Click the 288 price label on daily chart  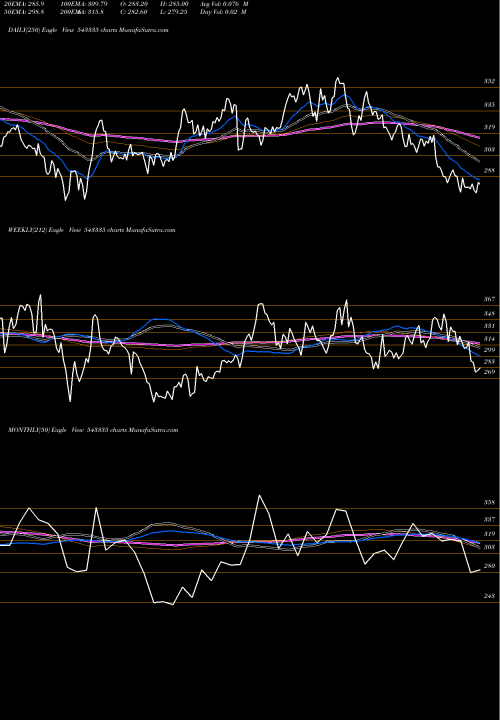tap(489, 171)
